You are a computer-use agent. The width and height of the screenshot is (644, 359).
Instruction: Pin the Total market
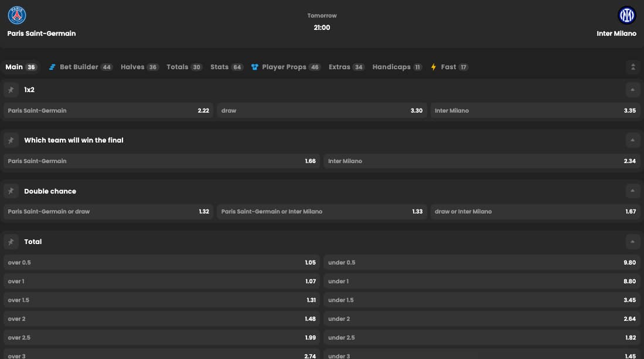11,242
